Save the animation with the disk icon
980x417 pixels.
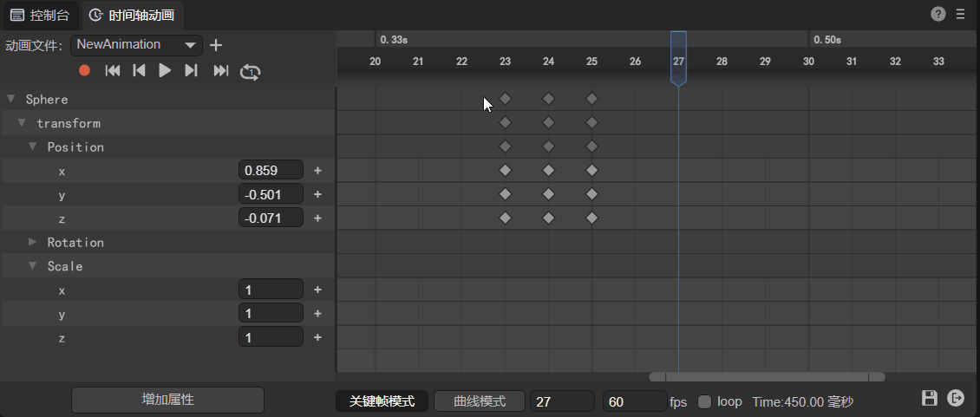(930, 398)
